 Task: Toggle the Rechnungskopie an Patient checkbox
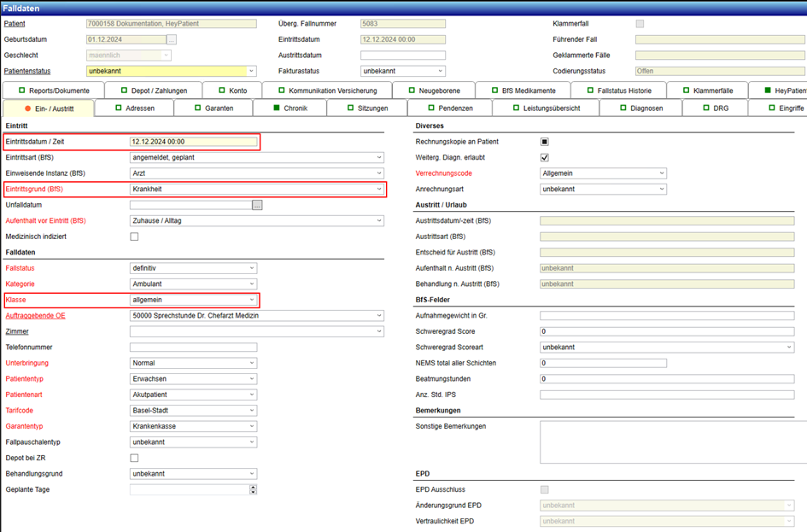coord(545,142)
